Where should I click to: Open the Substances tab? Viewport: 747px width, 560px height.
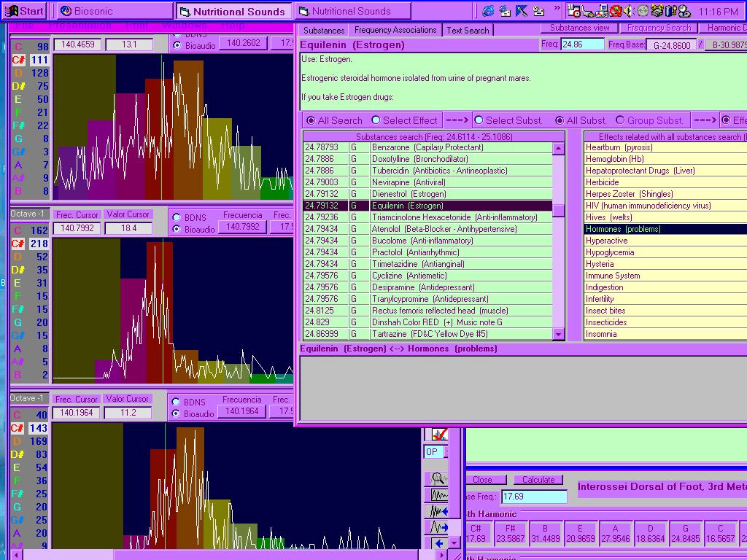click(324, 30)
